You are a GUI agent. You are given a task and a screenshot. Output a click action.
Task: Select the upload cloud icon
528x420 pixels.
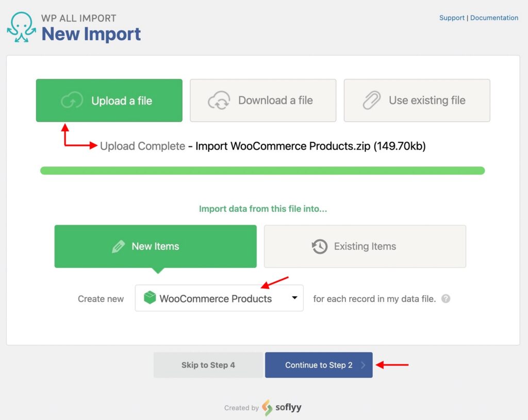pyautogui.click(x=73, y=100)
